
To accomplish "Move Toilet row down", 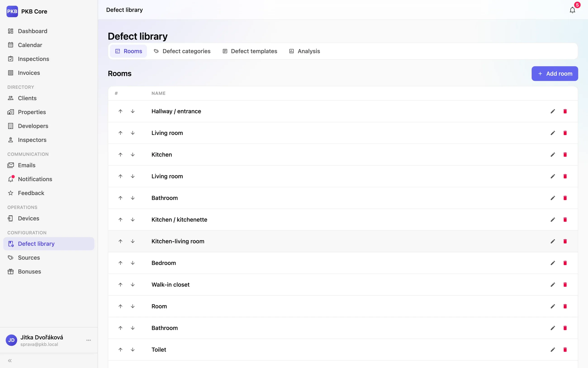I will point(133,349).
